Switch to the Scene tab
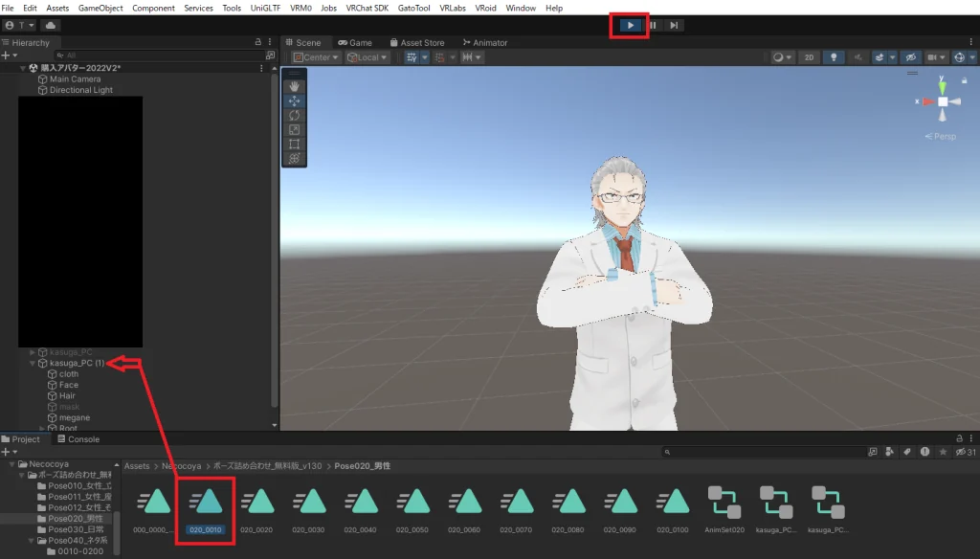980x559 pixels. coord(303,42)
